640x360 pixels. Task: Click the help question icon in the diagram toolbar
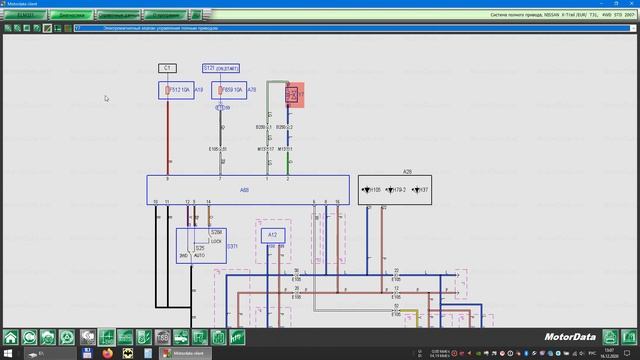(x=37, y=28)
